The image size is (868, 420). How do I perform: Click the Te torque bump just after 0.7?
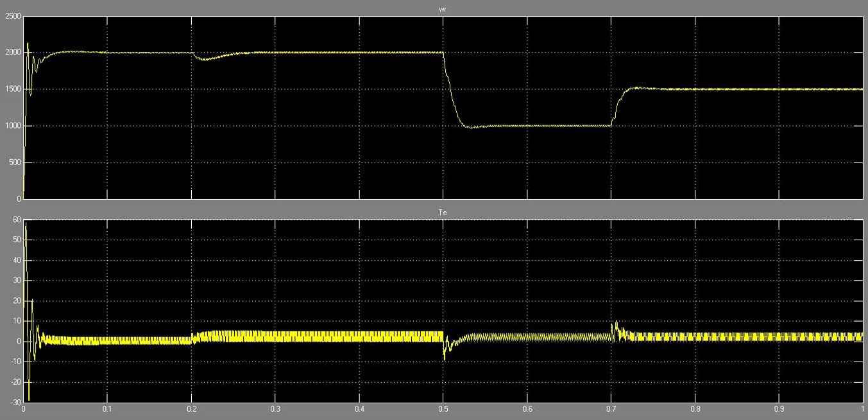pos(617,323)
